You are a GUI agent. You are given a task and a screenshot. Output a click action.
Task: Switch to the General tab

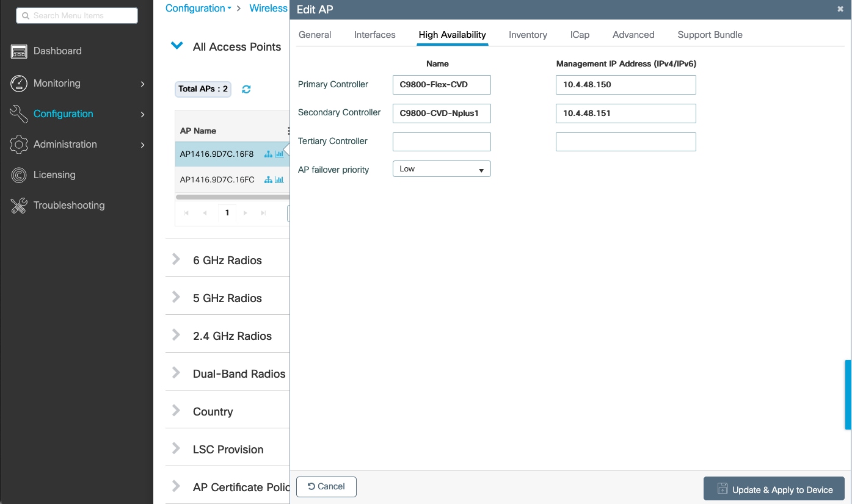click(x=315, y=35)
